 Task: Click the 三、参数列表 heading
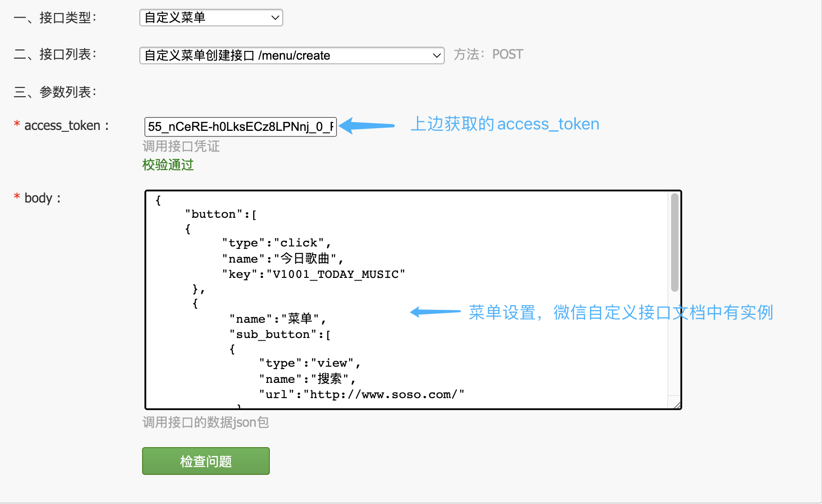(x=55, y=92)
